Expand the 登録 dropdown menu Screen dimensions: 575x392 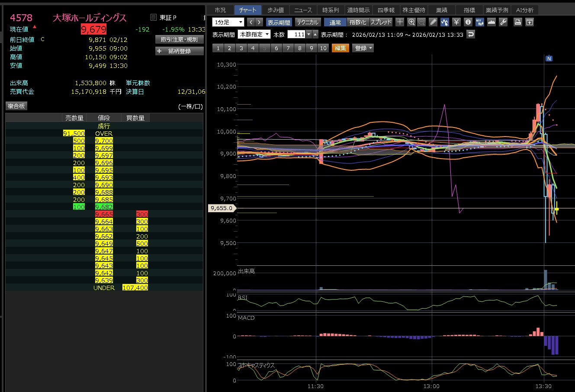pos(363,48)
